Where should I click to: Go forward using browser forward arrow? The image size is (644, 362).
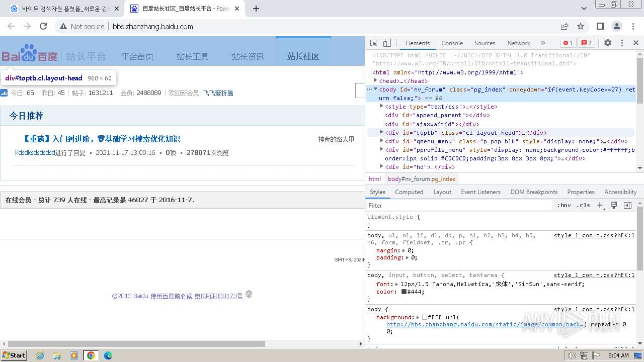coord(27,26)
